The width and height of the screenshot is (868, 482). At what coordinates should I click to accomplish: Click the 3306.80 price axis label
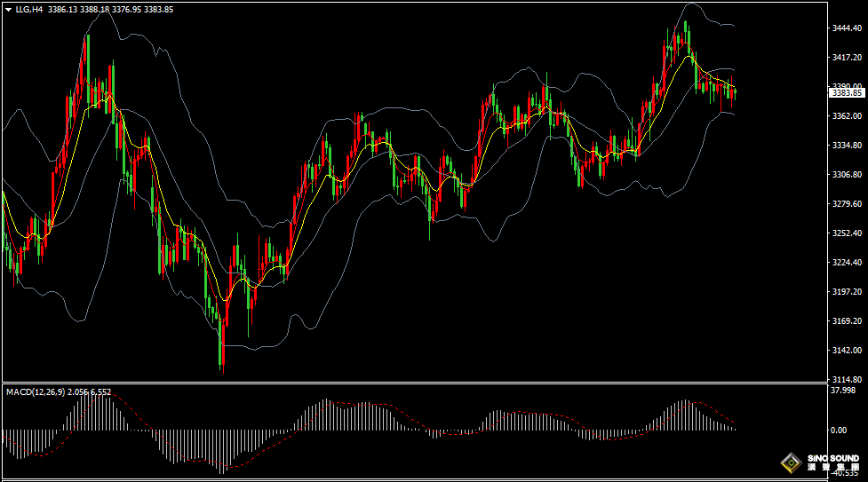pos(848,174)
